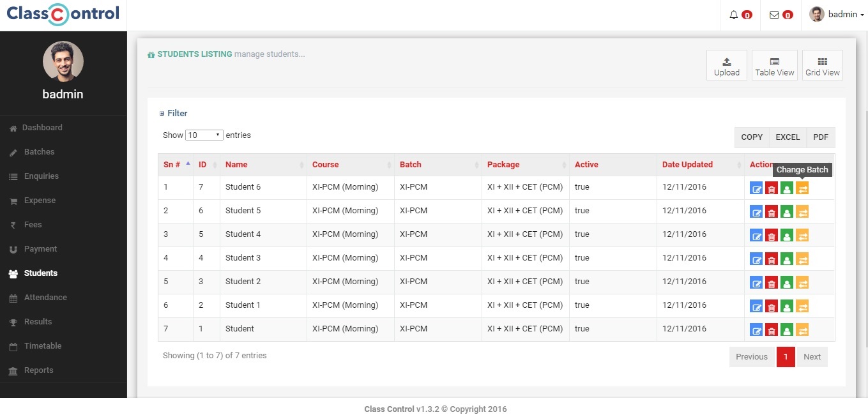
Task: Click the Previous pagination button
Action: tap(752, 357)
